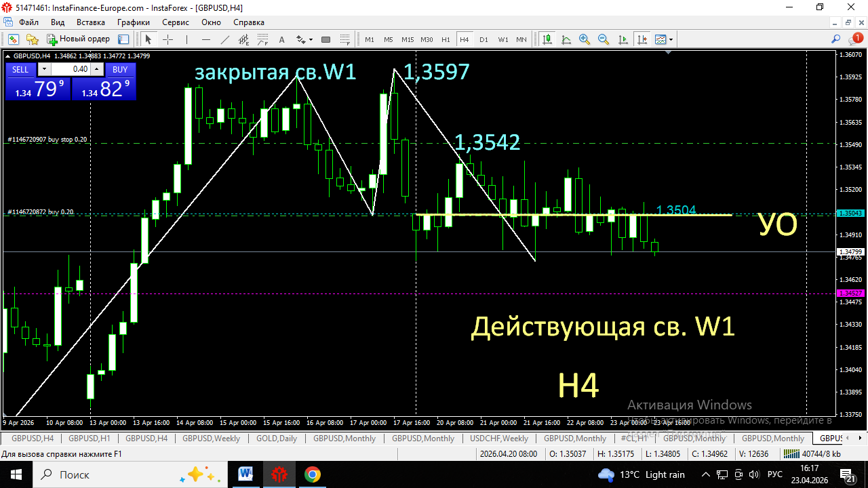
Task: Switch chart to line chart view
Action: [566, 39]
